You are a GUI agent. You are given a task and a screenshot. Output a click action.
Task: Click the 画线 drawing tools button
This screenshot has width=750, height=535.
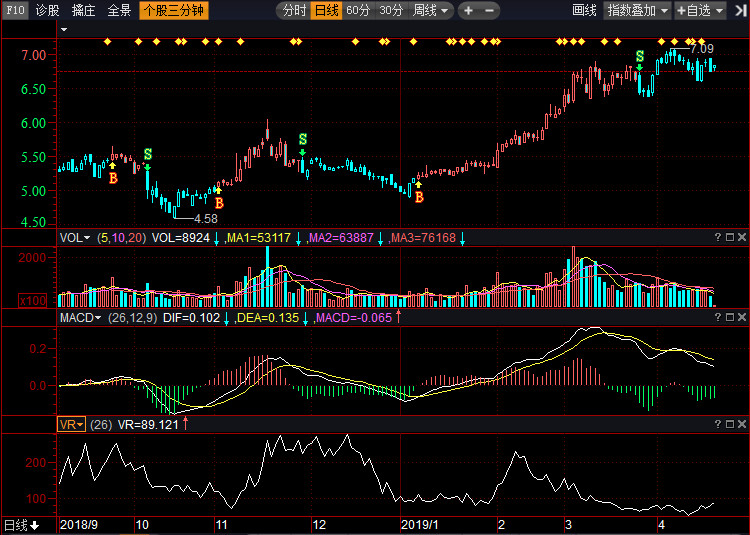(584, 11)
